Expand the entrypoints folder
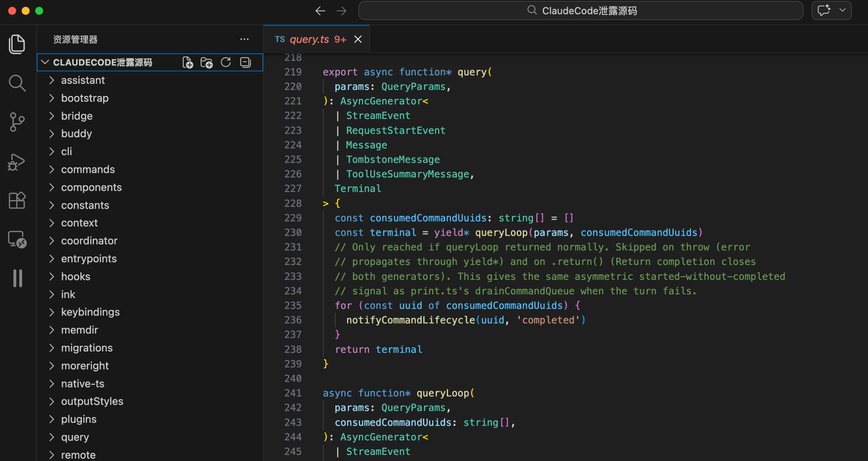Image resolution: width=868 pixels, height=461 pixels. click(89, 258)
